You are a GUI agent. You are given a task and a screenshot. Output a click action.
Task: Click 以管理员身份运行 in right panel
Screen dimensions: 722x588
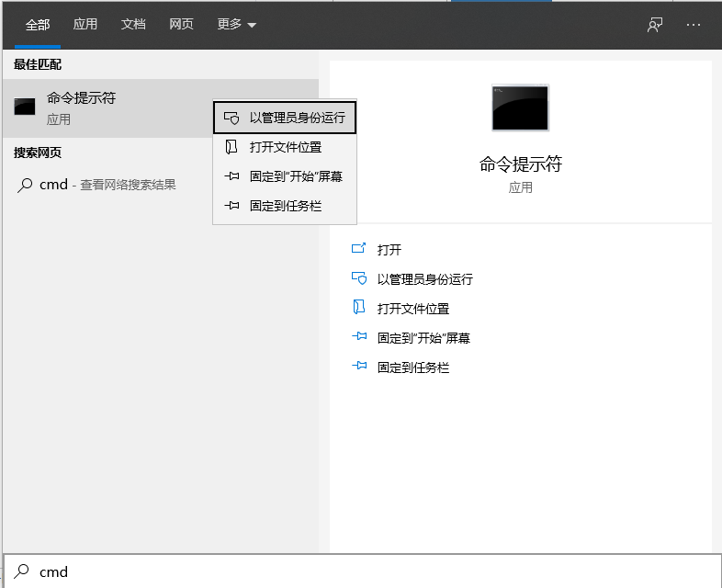(x=424, y=279)
